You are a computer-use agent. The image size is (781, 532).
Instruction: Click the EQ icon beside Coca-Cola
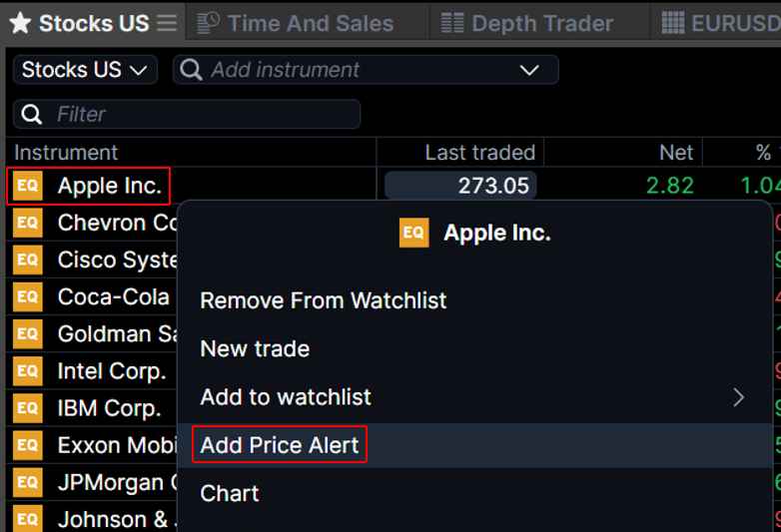[x=28, y=296]
